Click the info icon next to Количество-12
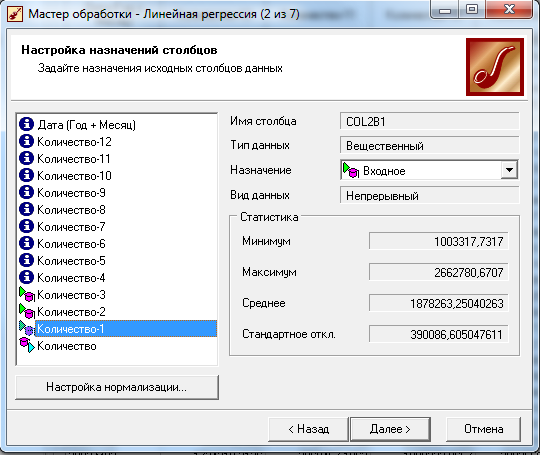Image resolution: width=540 pixels, height=455 pixels. pos(27,141)
